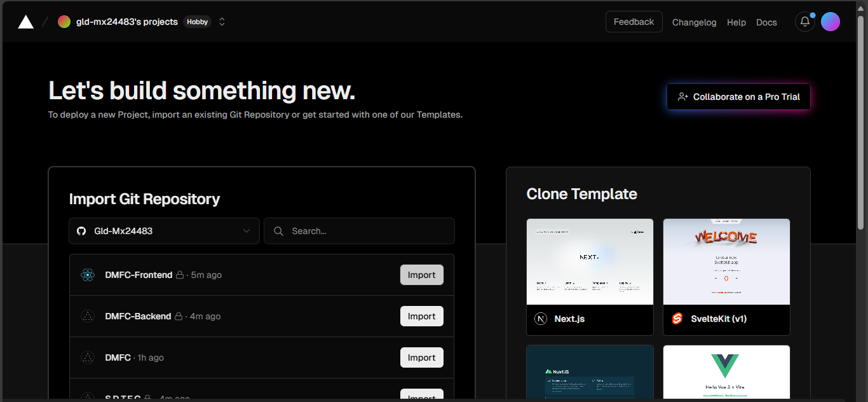
Task: Go to the Docs page
Action: point(766,22)
